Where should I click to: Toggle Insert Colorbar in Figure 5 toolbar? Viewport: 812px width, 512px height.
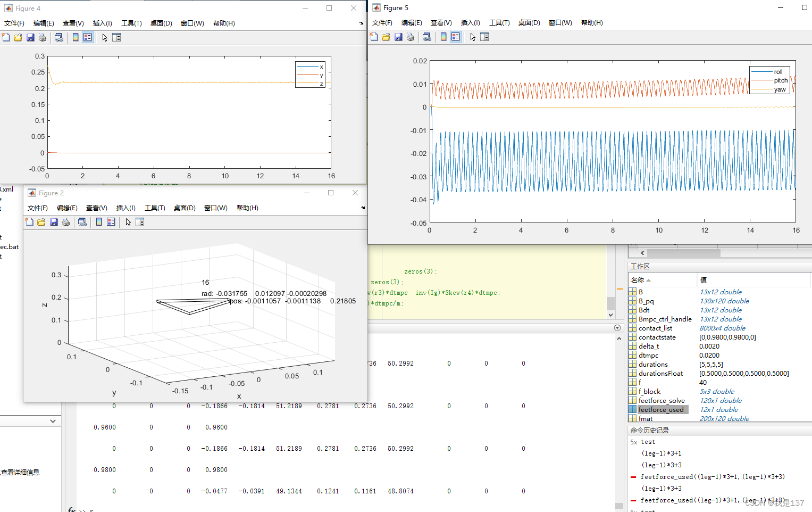pos(443,37)
